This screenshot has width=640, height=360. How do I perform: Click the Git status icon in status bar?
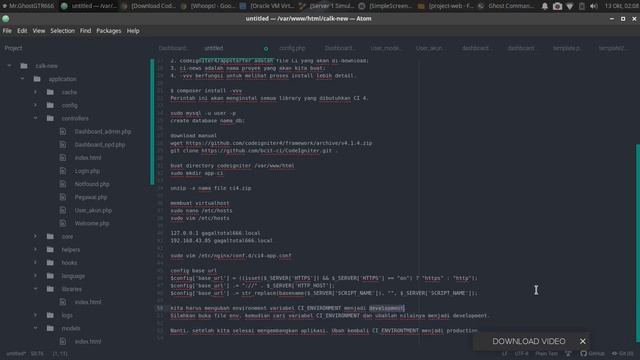click(x=614, y=353)
